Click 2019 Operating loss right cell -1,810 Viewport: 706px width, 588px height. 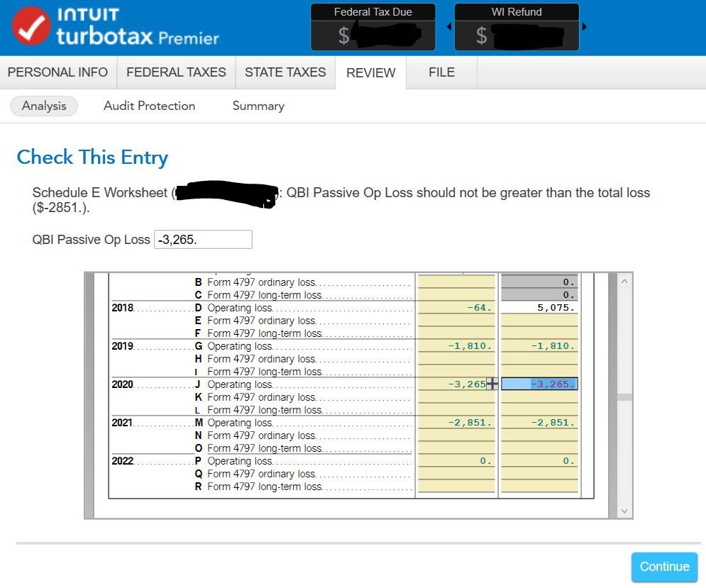[x=539, y=345]
